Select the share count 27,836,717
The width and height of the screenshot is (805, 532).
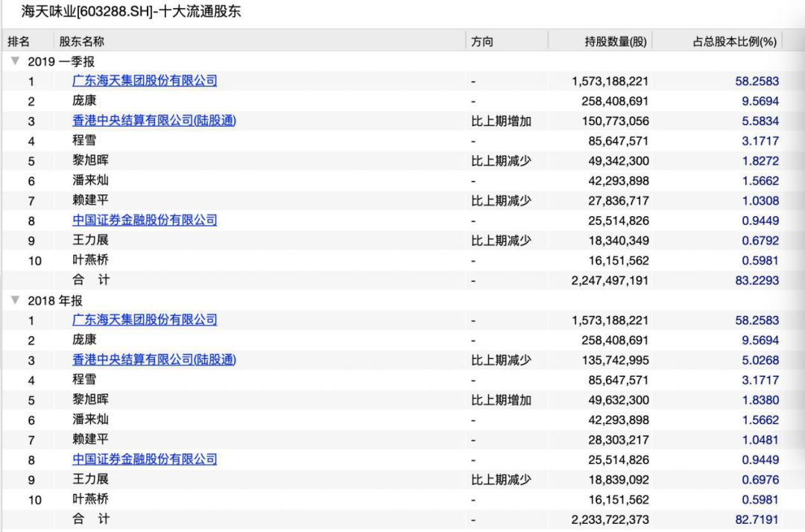[619, 200]
